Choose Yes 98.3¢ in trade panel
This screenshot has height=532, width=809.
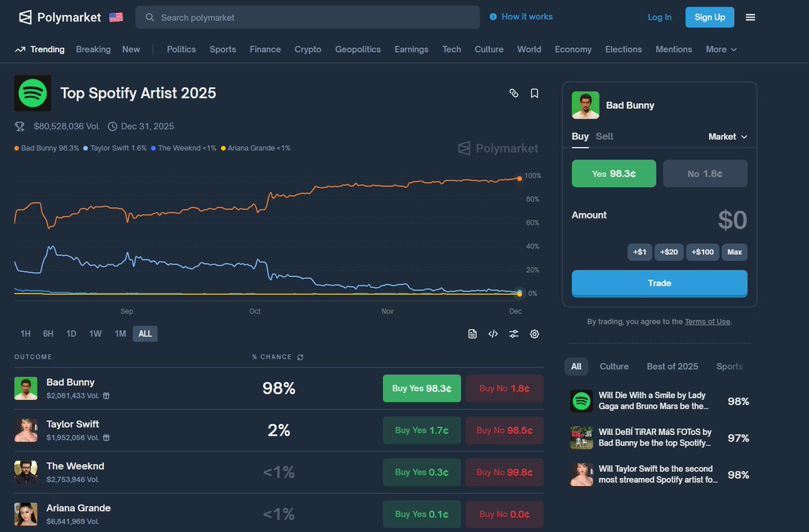[613, 173]
